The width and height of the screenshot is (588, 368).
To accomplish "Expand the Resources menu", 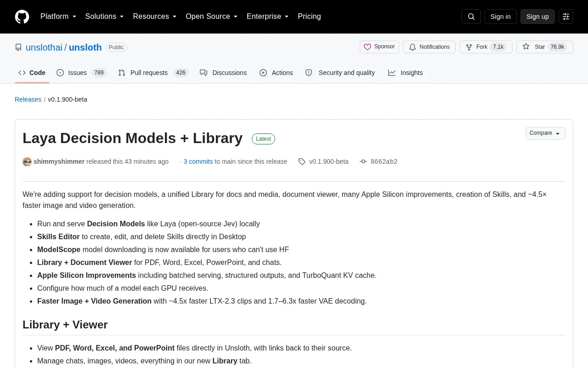I will point(155,17).
